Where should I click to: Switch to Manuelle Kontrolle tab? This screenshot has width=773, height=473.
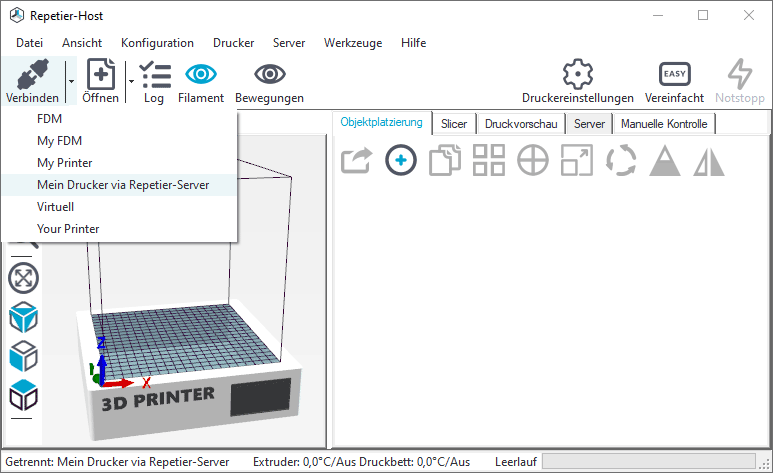click(x=664, y=124)
